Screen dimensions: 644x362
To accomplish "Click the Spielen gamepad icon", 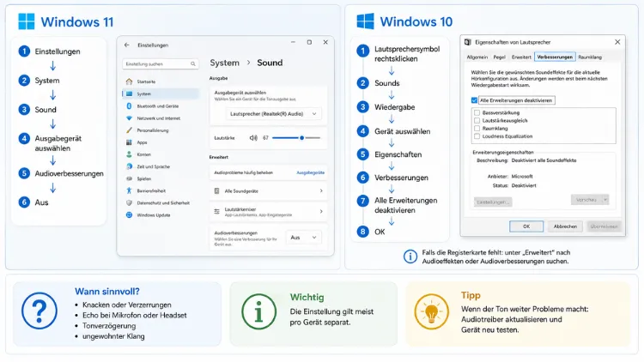I will tap(129, 178).
